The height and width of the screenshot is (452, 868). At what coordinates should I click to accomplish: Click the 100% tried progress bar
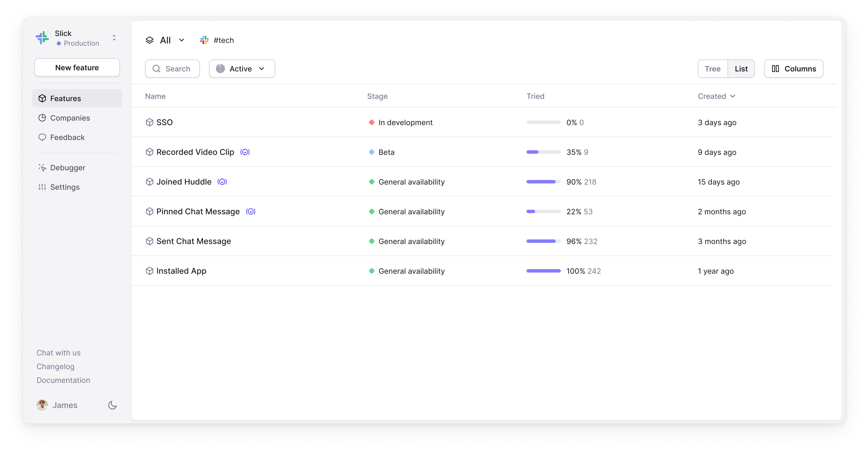(x=544, y=271)
